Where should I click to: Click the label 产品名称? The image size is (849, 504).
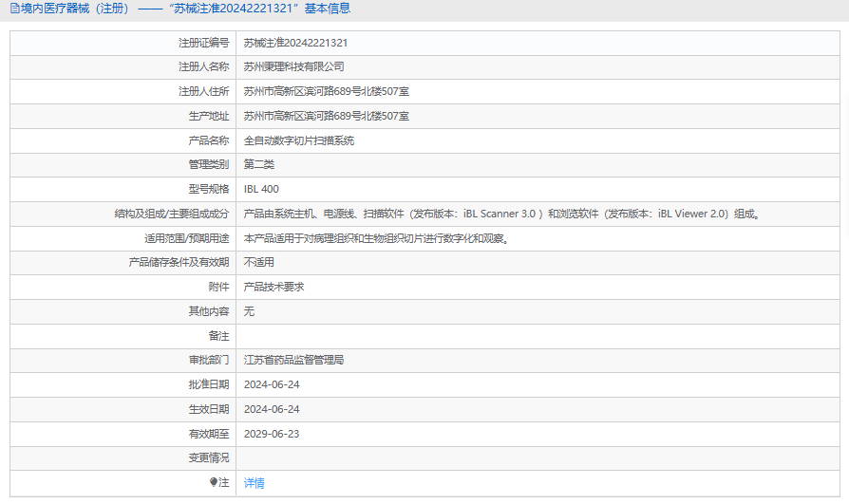click(x=209, y=140)
